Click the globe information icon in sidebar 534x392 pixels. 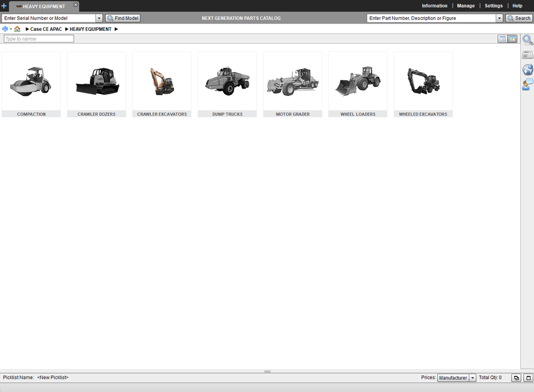[x=527, y=69]
